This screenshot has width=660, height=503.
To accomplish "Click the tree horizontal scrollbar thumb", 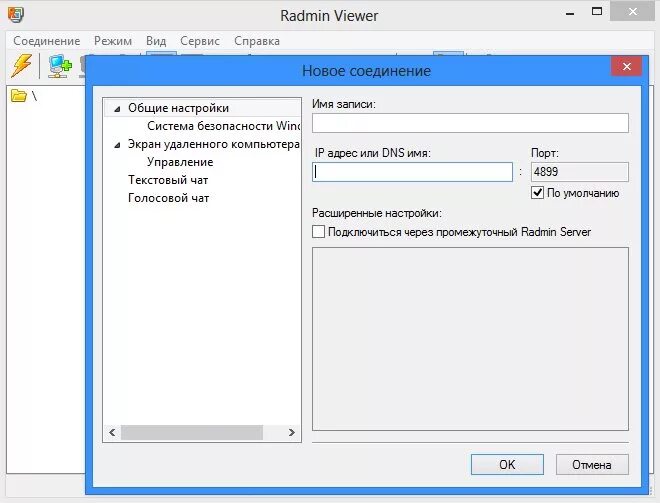I will pos(192,432).
